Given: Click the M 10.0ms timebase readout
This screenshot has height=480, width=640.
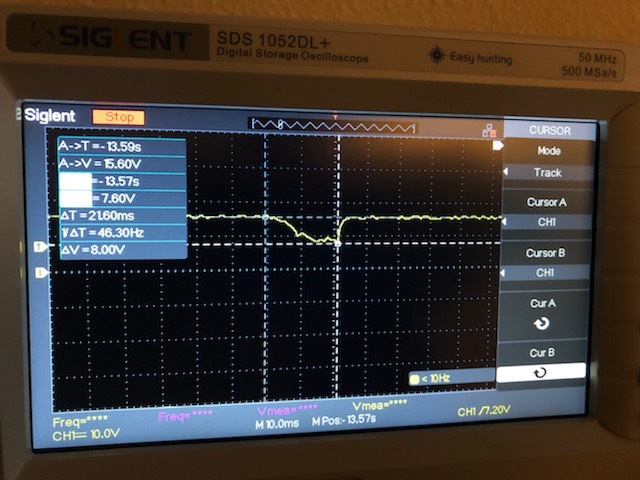Looking at the screenshot, I should coord(277,424).
